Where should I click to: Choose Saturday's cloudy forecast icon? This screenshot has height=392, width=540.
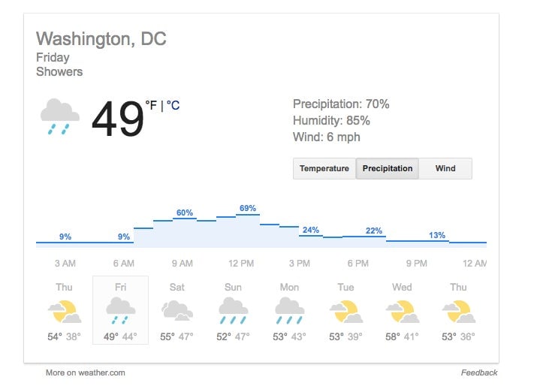click(177, 311)
